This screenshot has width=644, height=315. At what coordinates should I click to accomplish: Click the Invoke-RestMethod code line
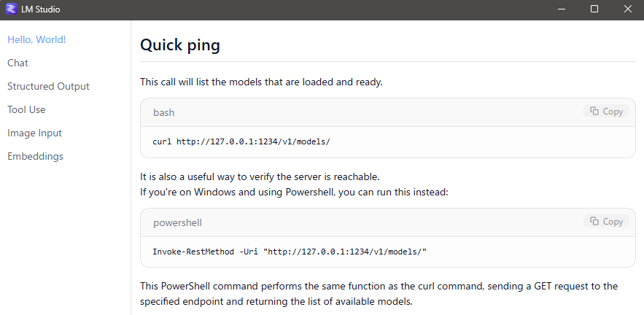289,252
